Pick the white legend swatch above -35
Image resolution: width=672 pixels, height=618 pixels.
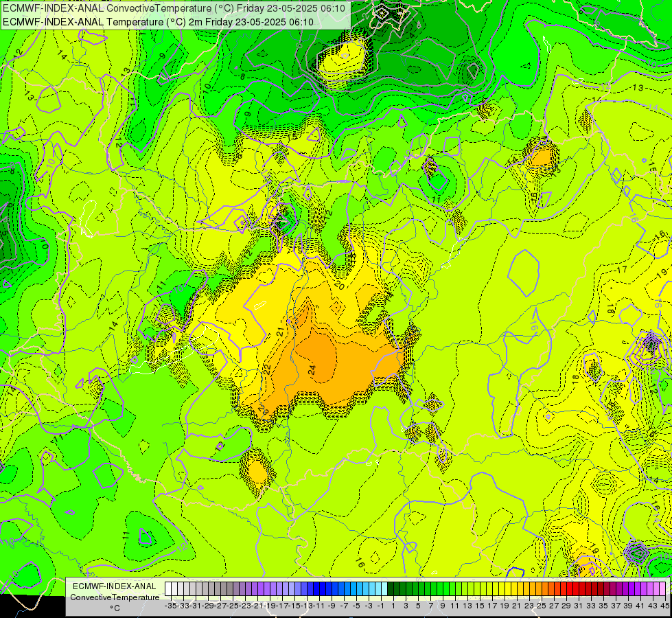pos(168,589)
